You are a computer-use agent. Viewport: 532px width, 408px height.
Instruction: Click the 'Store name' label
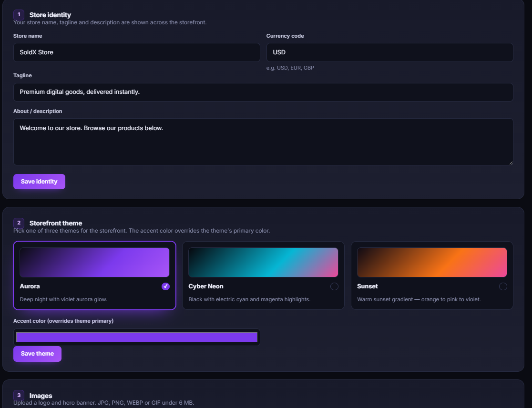tap(28, 36)
